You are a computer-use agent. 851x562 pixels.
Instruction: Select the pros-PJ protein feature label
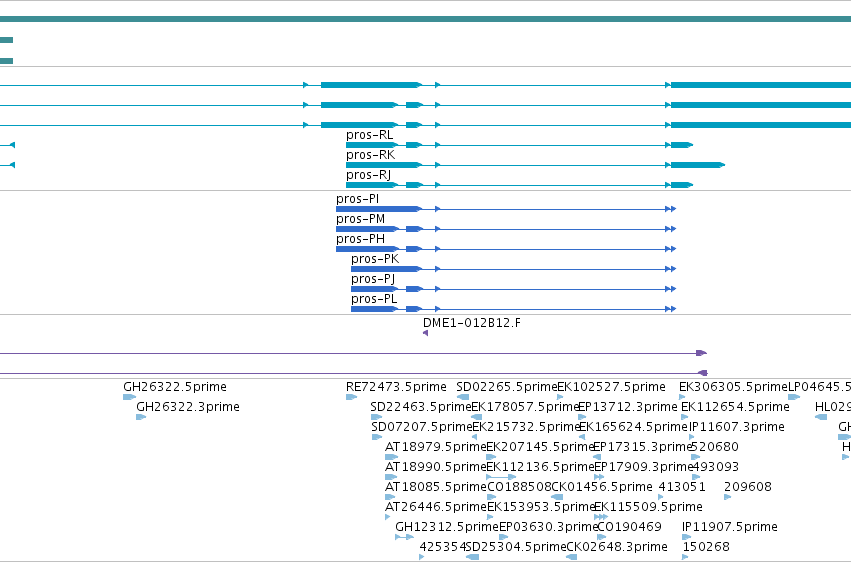[x=373, y=279]
